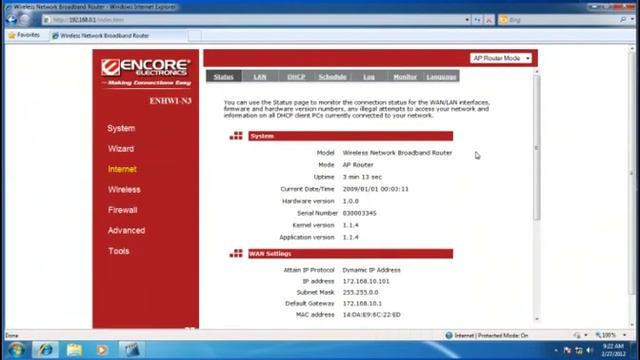This screenshot has height=360, width=640.
Task: Switch to the Status tab
Action: coord(224,77)
